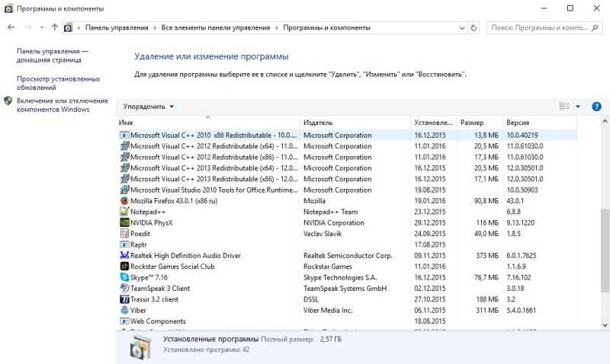Click Realtek High Definition Audio Driver icon
The width and height of the screenshot is (610, 364).
coord(124,256)
